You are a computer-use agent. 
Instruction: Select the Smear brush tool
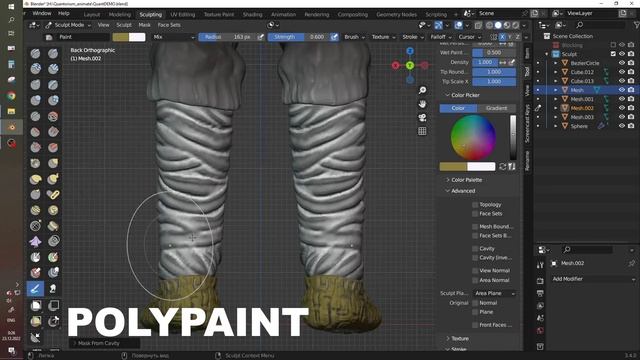(x=53, y=289)
